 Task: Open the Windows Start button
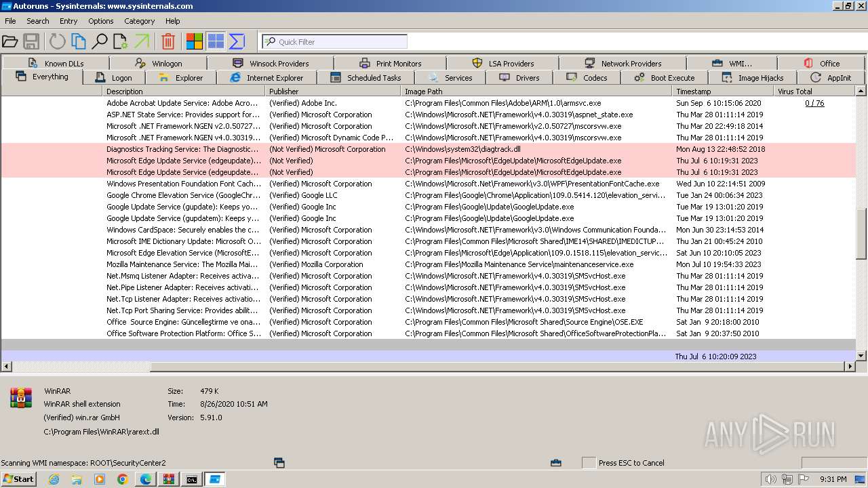19,479
